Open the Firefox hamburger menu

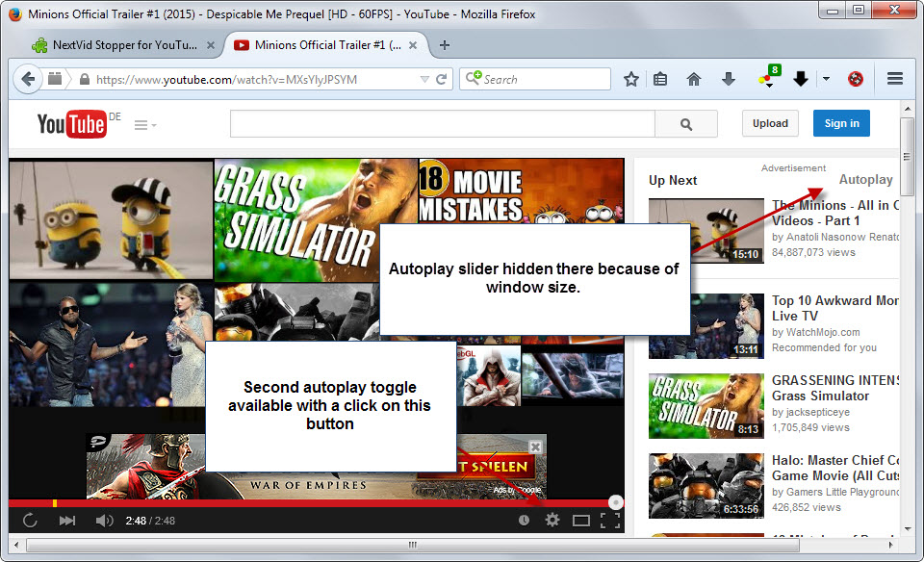tap(895, 78)
